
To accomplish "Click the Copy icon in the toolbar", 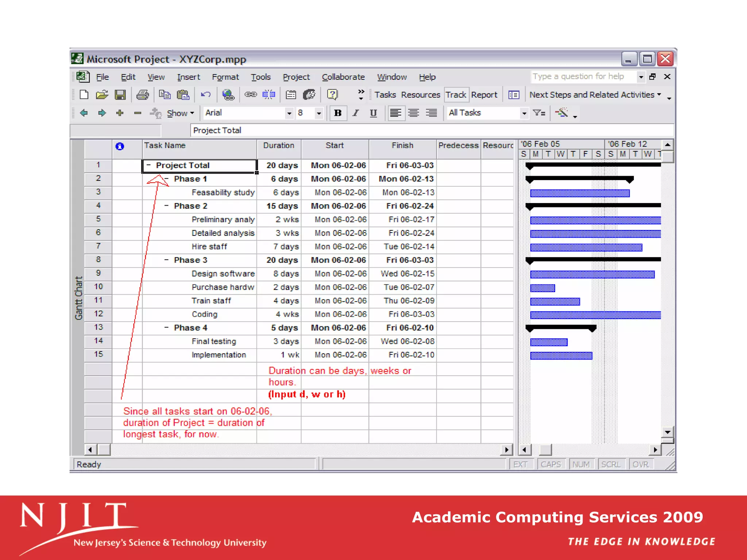I will tap(165, 95).
